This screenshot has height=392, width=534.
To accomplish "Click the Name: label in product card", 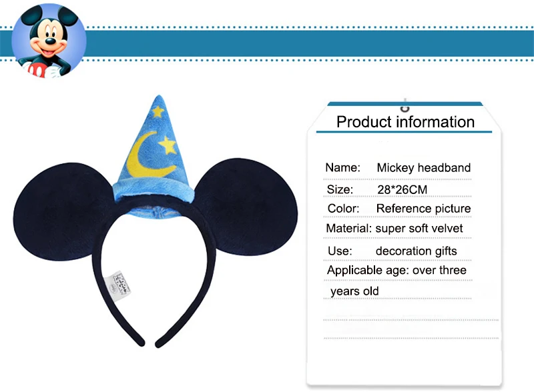I will 342,167.
